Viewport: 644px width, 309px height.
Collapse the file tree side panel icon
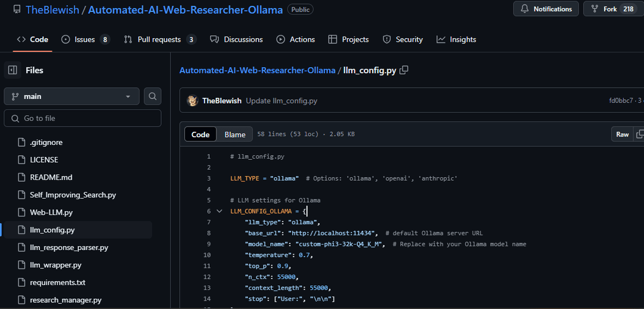coord(13,70)
